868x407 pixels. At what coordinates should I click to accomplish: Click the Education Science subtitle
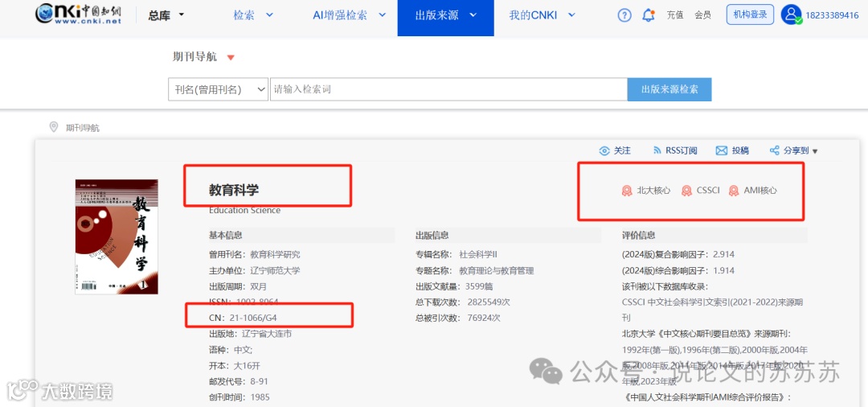click(x=244, y=211)
